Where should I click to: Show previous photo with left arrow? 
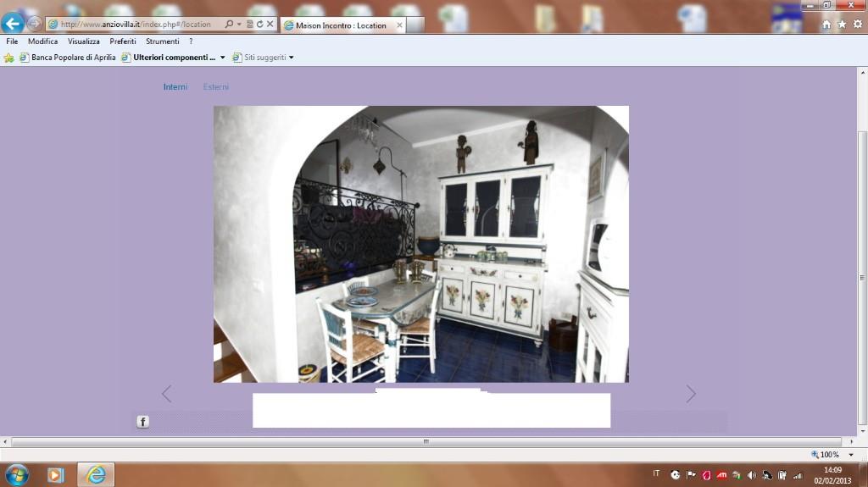(x=166, y=394)
